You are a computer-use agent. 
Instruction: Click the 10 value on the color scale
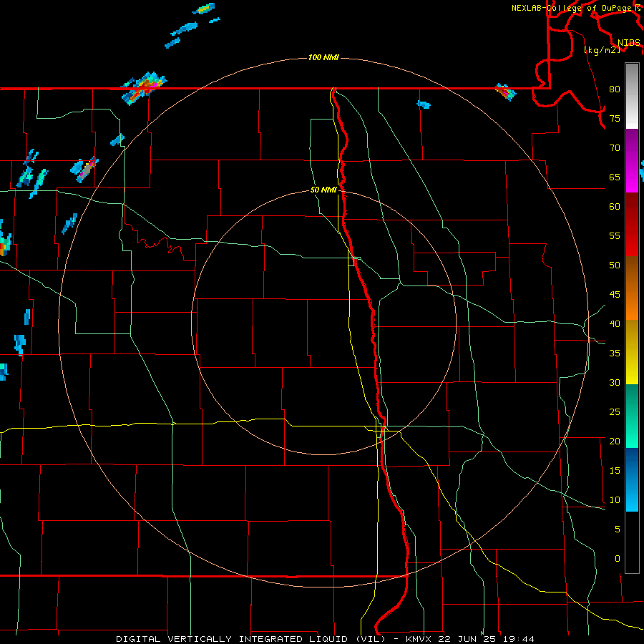point(615,500)
